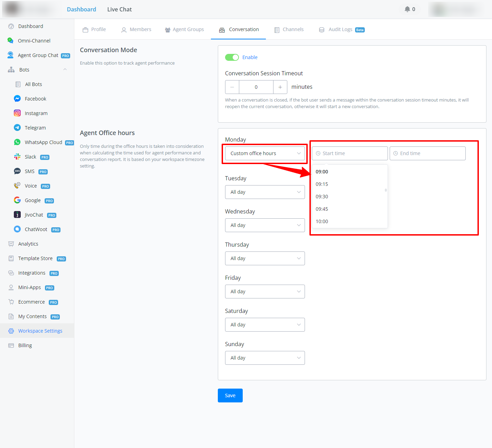Screen dimensions: 492x448
Task: Click the time list scrollbar thumb
Action: point(386,190)
